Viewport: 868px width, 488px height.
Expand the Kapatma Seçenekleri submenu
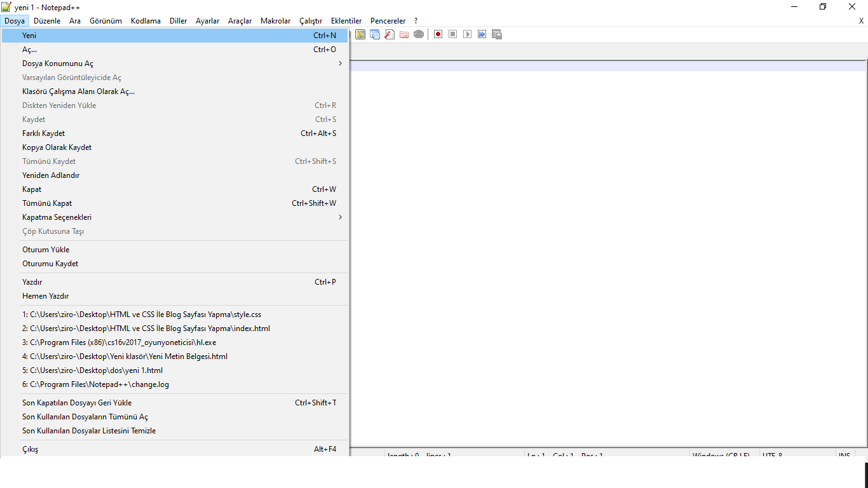tap(175, 217)
